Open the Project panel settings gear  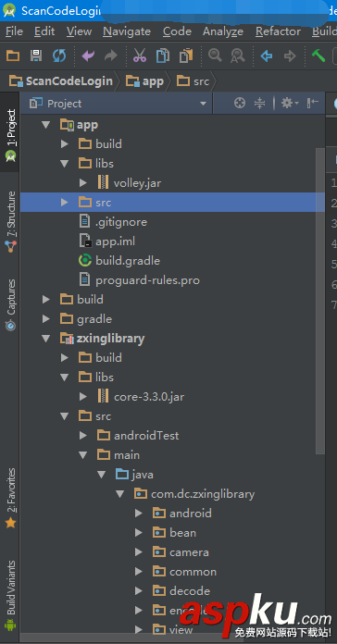coord(290,103)
